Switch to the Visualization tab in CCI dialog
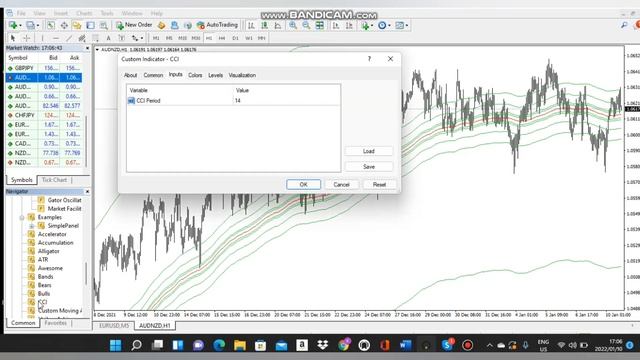Screen dimensions: 640x360 point(242,75)
